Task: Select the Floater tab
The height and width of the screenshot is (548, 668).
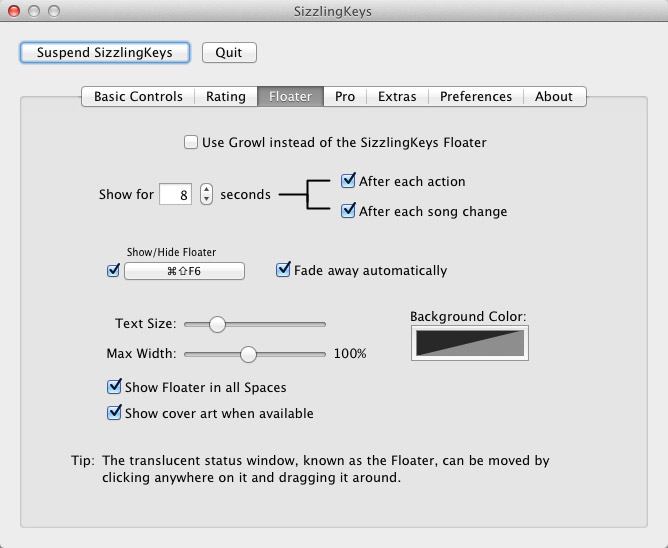Action: click(x=291, y=96)
